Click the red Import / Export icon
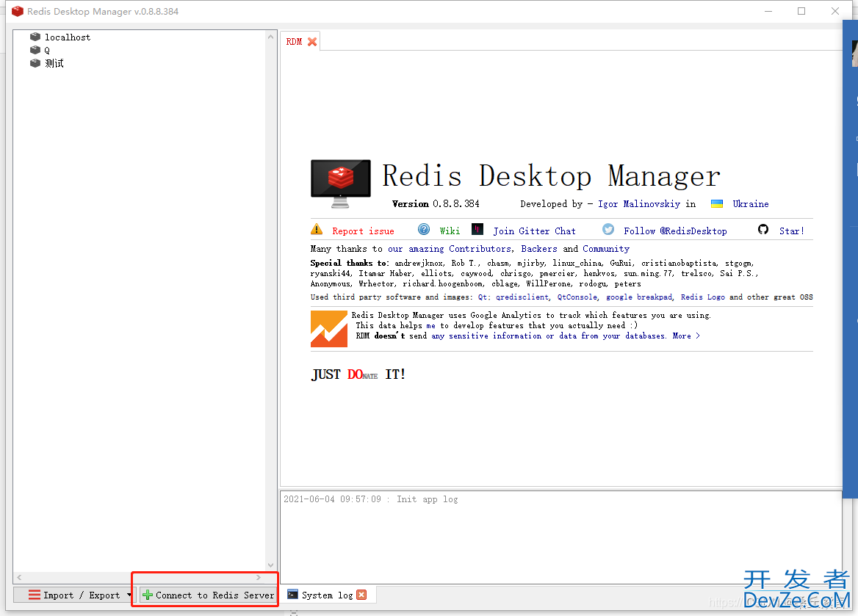Screen dimensions: 858x616 pyautogui.click(x=34, y=595)
